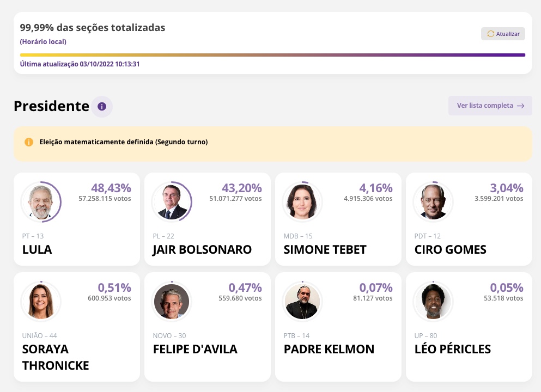Click Léo Péricles's candidate photo

coord(433,301)
